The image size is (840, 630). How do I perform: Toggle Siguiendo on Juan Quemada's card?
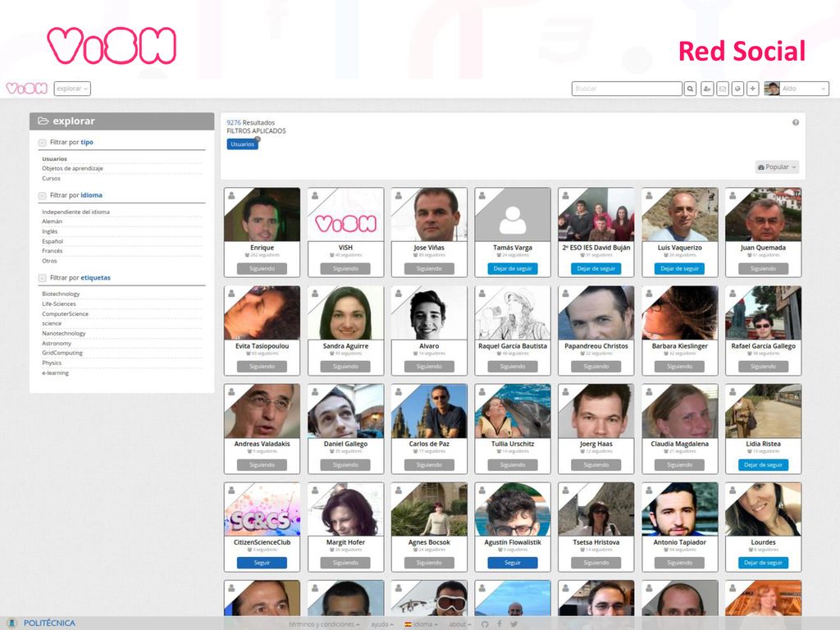click(x=764, y=269)
